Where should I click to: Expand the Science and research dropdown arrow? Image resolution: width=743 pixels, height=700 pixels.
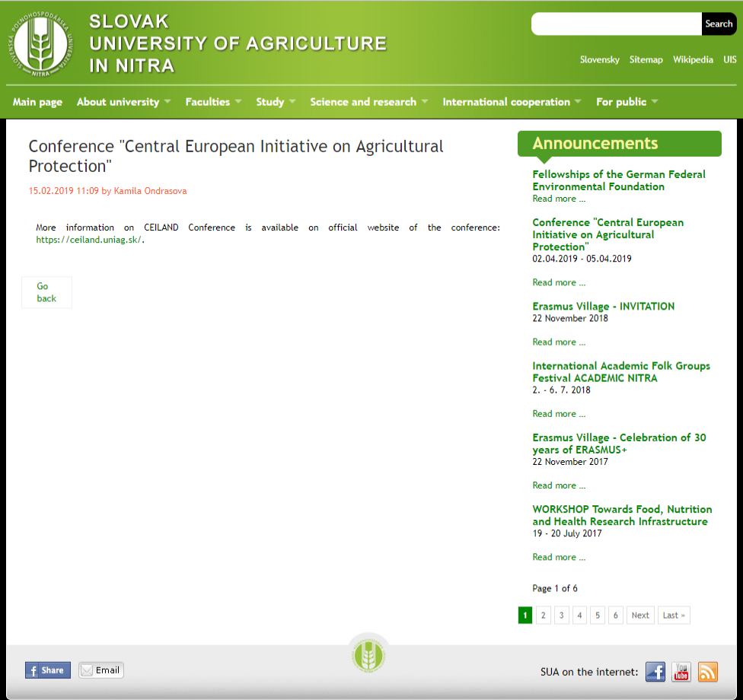(425, 101)
